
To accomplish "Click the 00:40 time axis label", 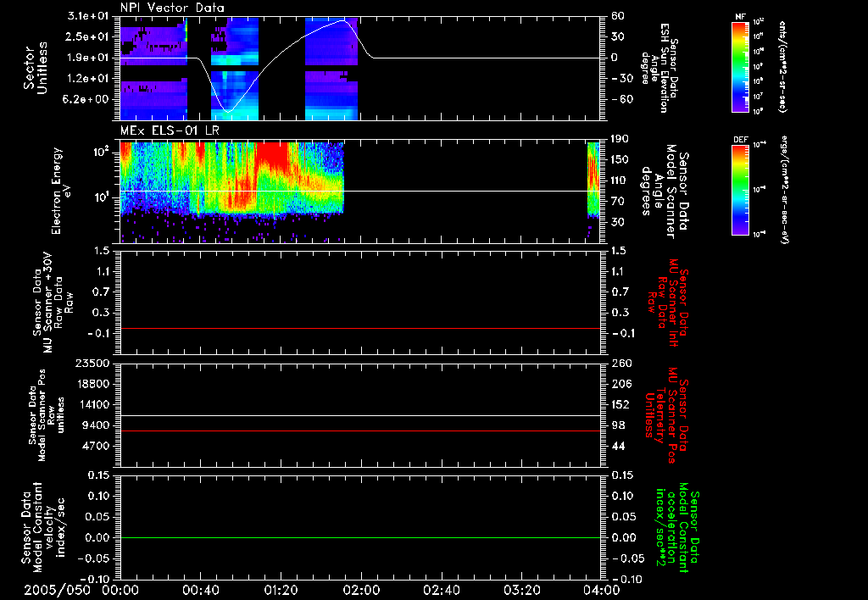I will click(x=200, y=590).
